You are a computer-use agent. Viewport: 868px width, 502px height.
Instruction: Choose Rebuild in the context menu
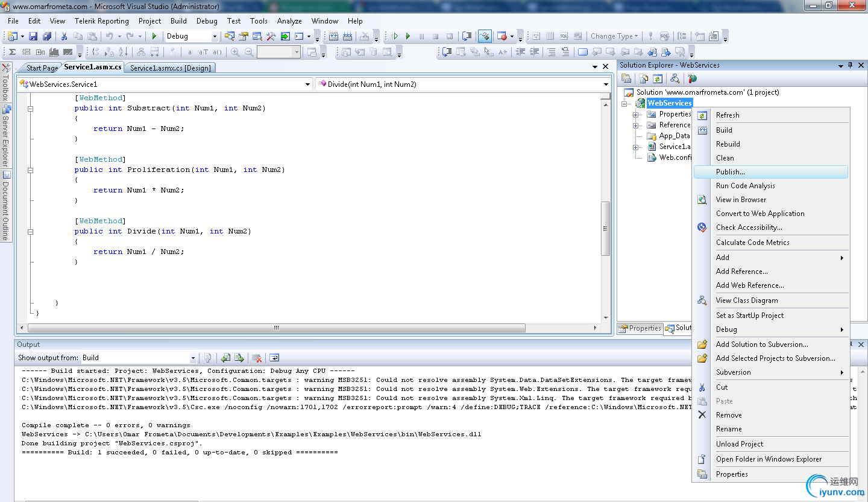click(771, 144)
